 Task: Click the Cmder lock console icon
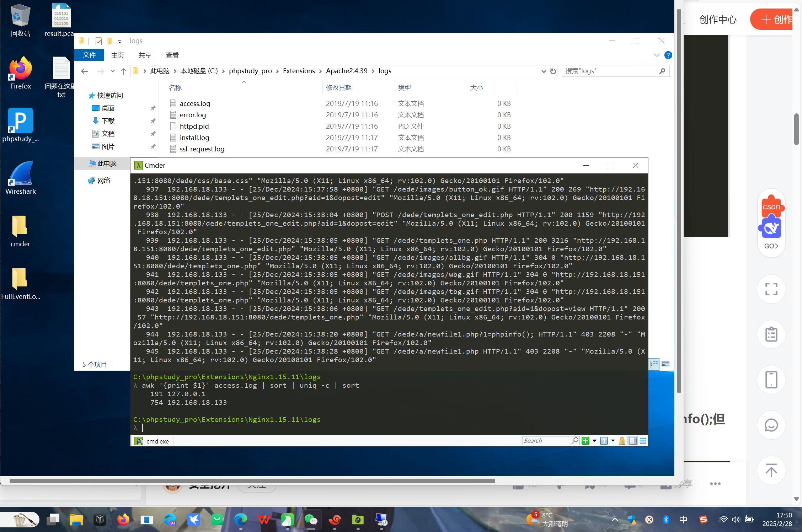pos(622,441)
